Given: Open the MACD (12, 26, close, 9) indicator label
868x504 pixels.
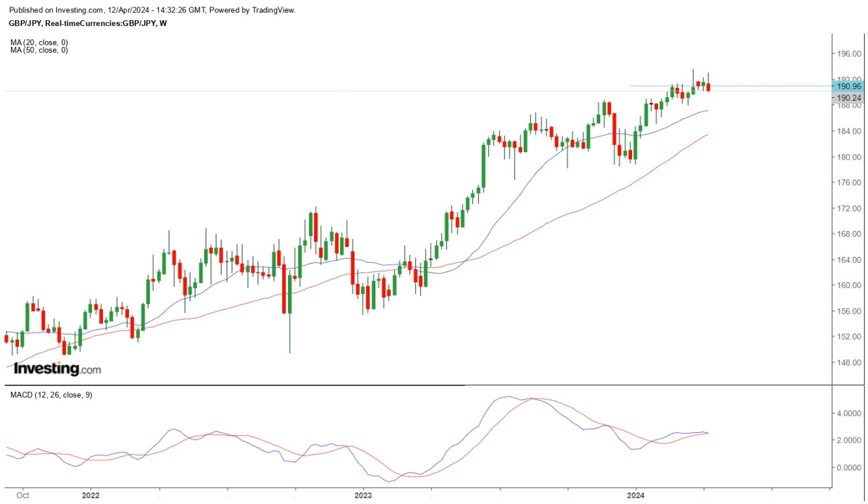Looking at the screenshot, I should click(x=51, y=395).
